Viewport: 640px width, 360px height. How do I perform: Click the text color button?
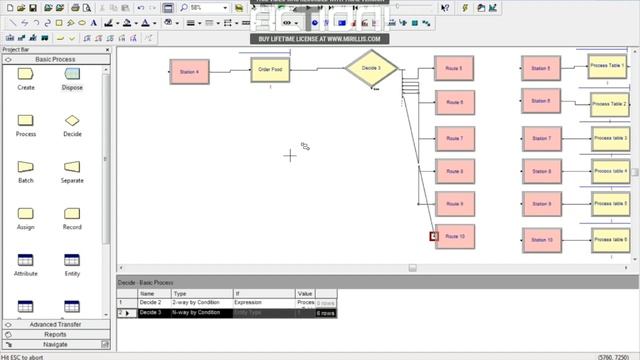pyautogui.click(x=146, y=23)
